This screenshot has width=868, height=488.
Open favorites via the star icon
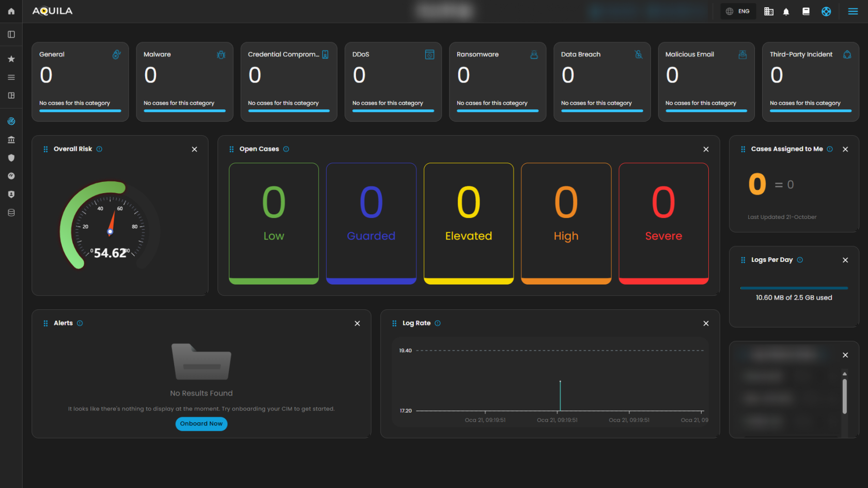tap(11, 59)
